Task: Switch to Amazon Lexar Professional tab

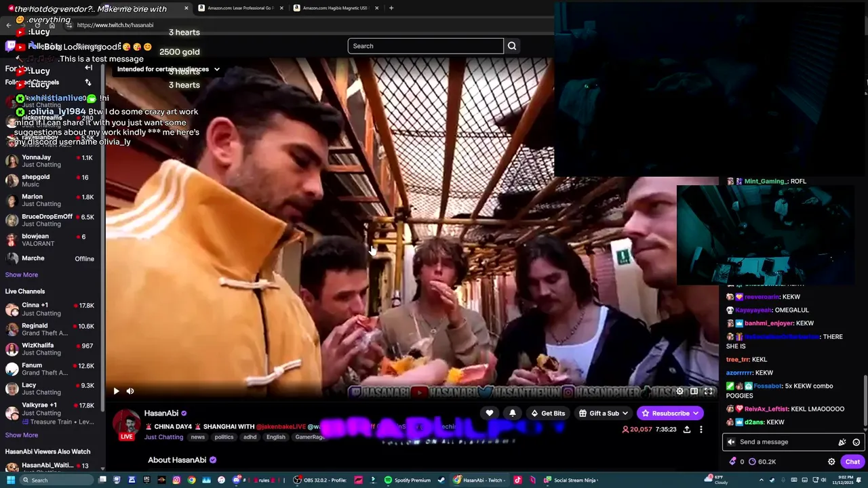Action: tap(240, 8)
